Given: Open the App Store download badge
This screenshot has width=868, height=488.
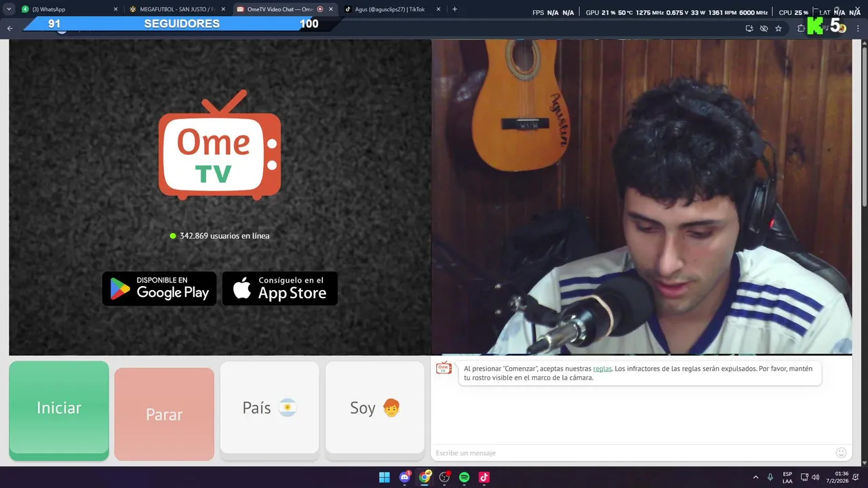Looking at the screenshot, I should tap(280, 289).
